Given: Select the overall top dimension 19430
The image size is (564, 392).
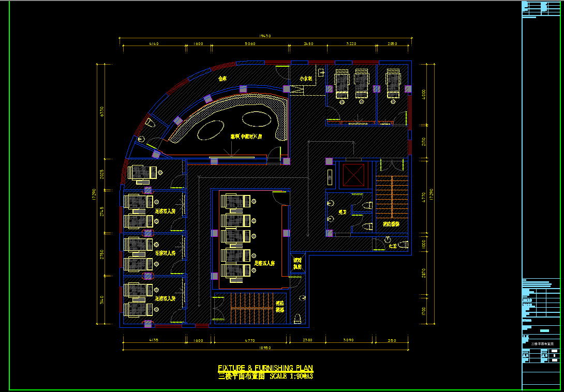Looking at the screenshot, I should 265,36.
